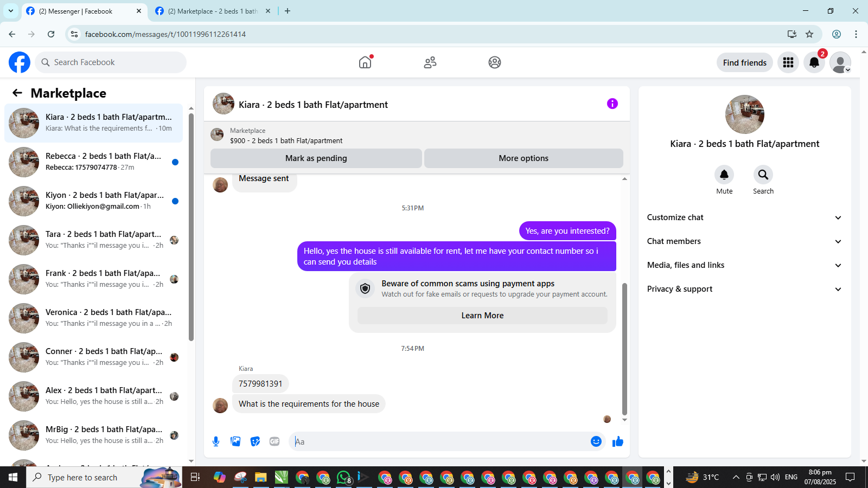Screen dimensions: 868x488
Task: Click the Search Facebook field
Action: tap(111, 62)
